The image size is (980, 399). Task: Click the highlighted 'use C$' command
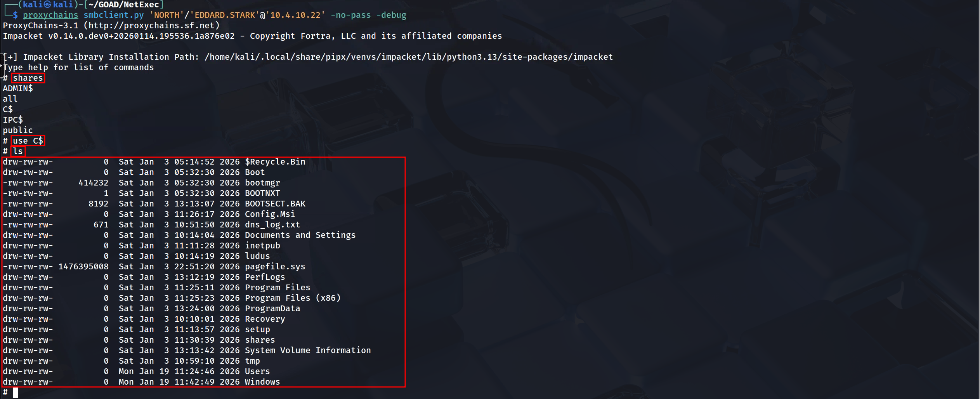28,141
